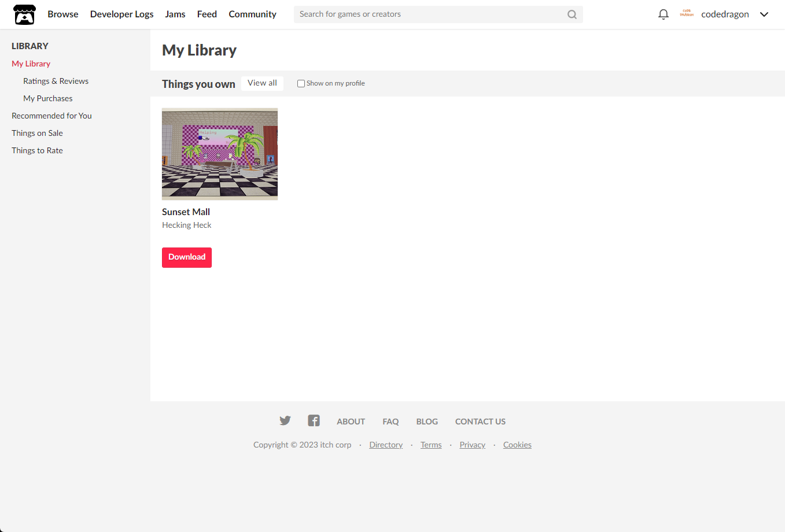The width and height of the screenshot is (785, 532).
Task: Open Things on Sale
Action: 37,133
